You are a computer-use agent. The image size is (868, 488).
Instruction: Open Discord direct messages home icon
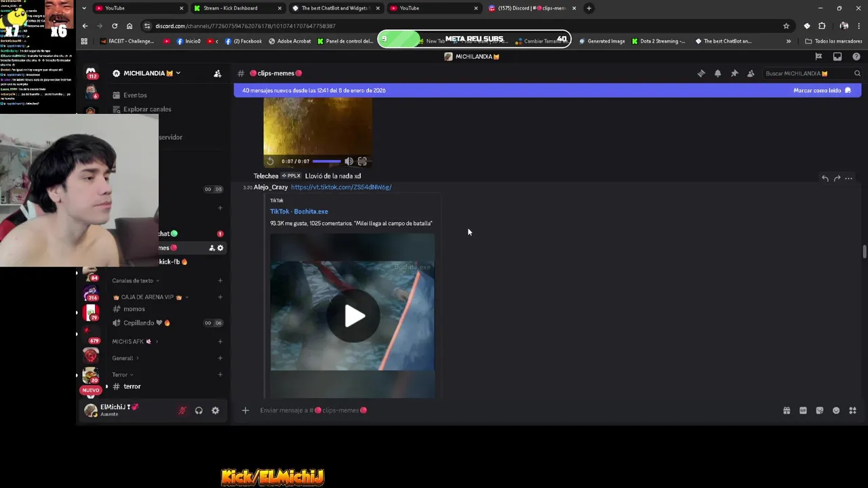coord(91,73)
